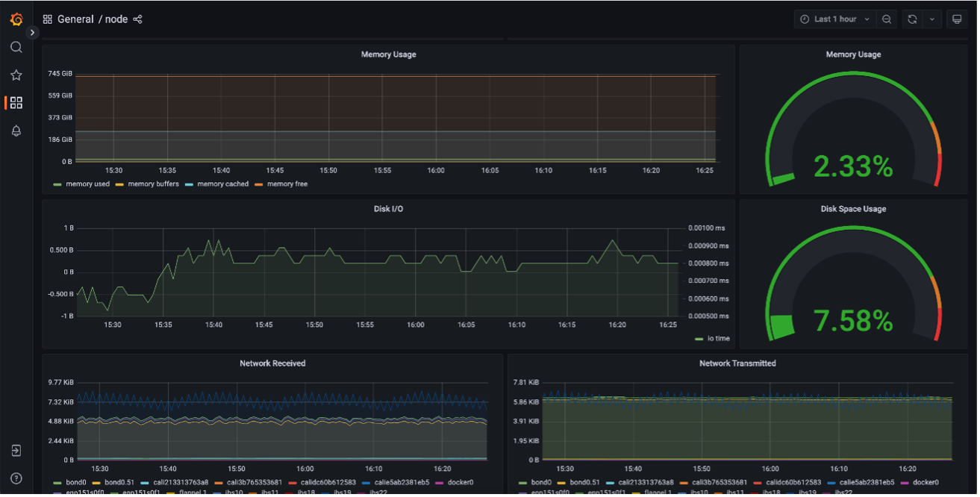The width and height of the screenshot is (980, 497).
Task: Click the share dashboard icon beside node
Action: click(x=137, y=19)
